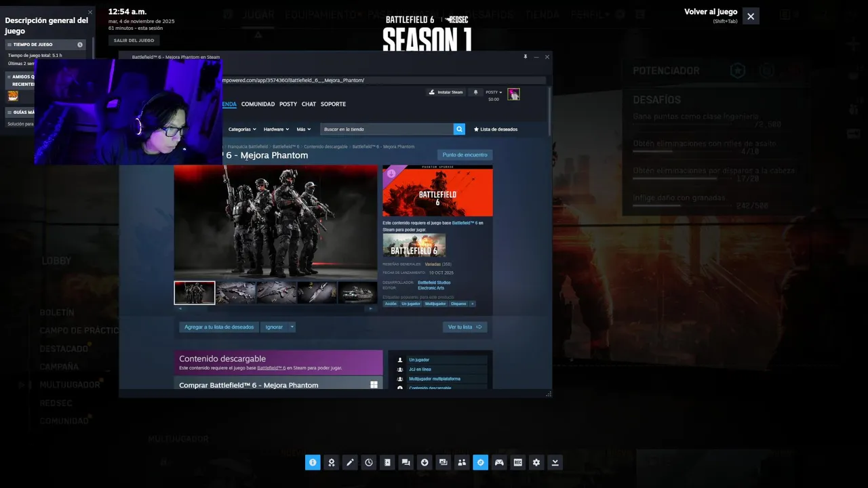868x488 pixels.
Task: Open the REC game recording icon
Action: click(x=517, y=462)
